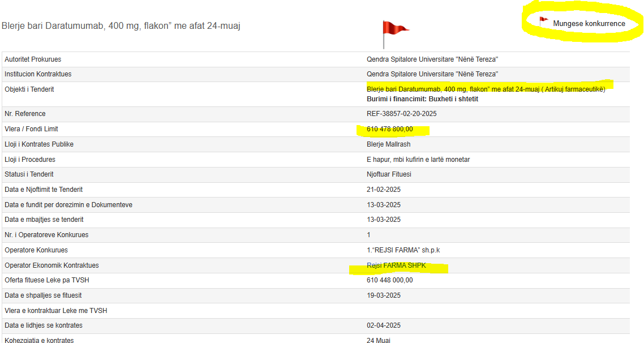The width and height of the screenshot is (644, 343).
Task: Select reference number REF-38857-02-20-2025
Action: pos(401,114)
